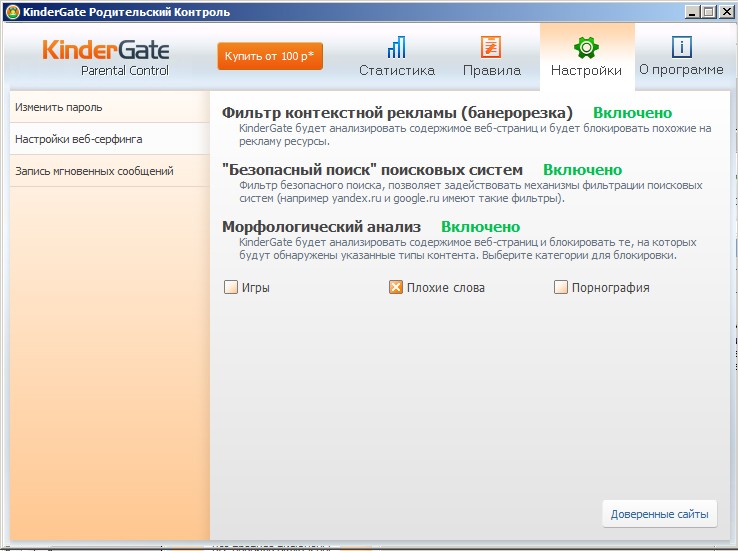This screenshot has width=738, height=551.
Task: Uncheck the Плохие слова checkbox
Action: pyautogui.click(x=395, y=287)
